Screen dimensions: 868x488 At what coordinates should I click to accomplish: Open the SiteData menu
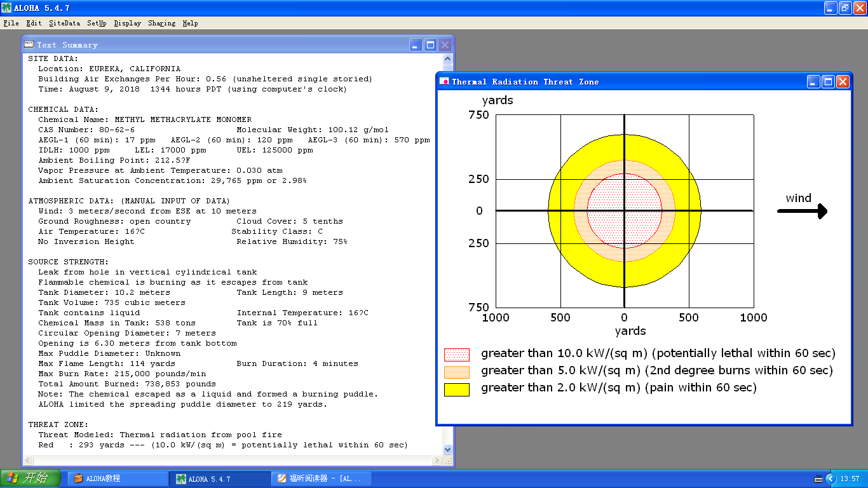[65, 23]
